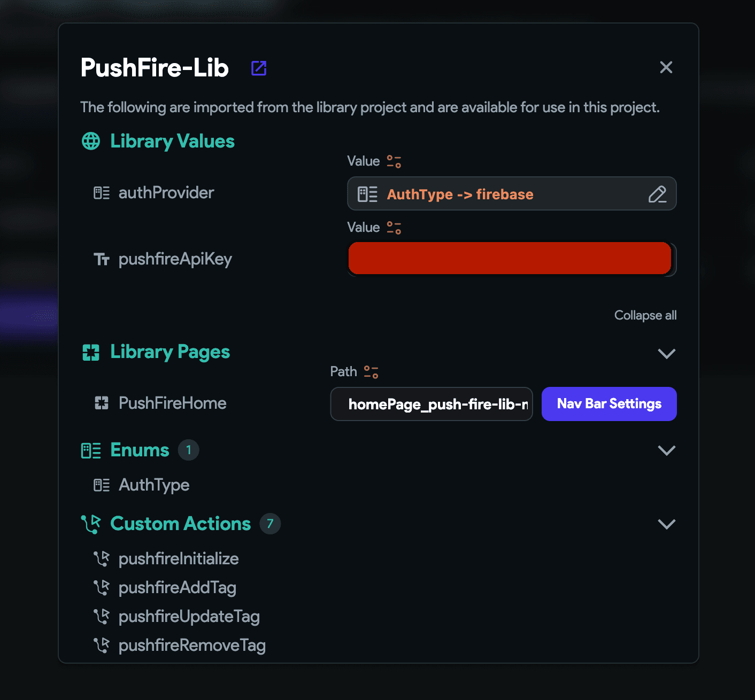The height and width of the screenshot is (700, 755).
Task: Open PushFire-Lib project via external link icon
Action: 259,68
